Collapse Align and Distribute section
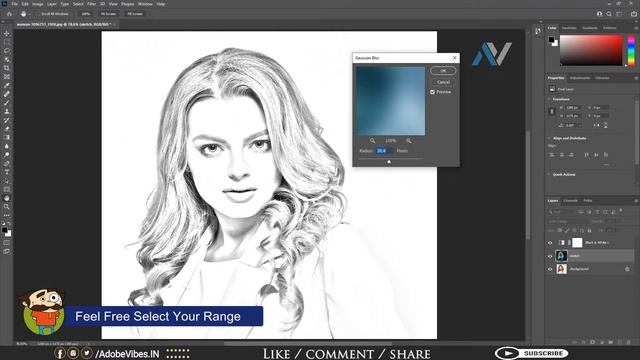The width and height of the screenshot is (640, 360). (x=549, y=138)
